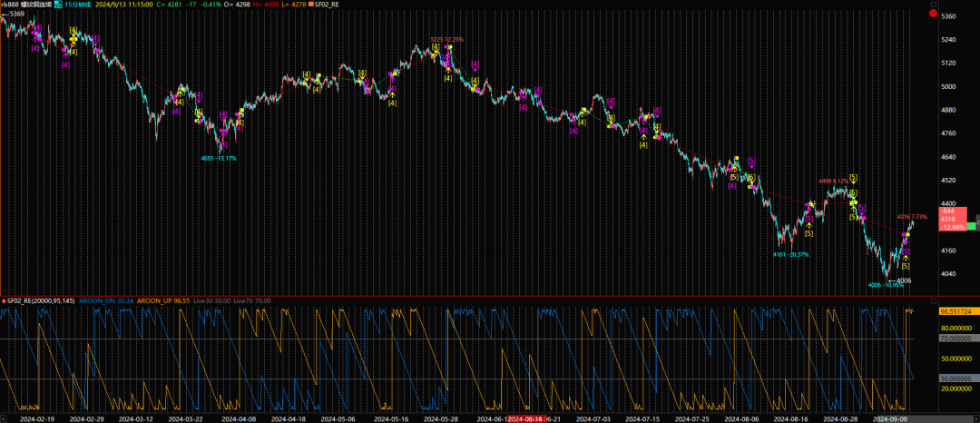Click the red diamond beside SF02_RE(20000,95,145)
Image resolution: width=980 pixels, height=423 pixels.
[x=4, y=300]
